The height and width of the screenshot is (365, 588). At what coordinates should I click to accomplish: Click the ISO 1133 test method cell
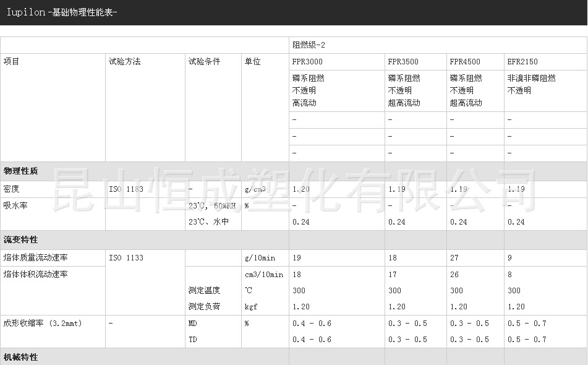125,257
